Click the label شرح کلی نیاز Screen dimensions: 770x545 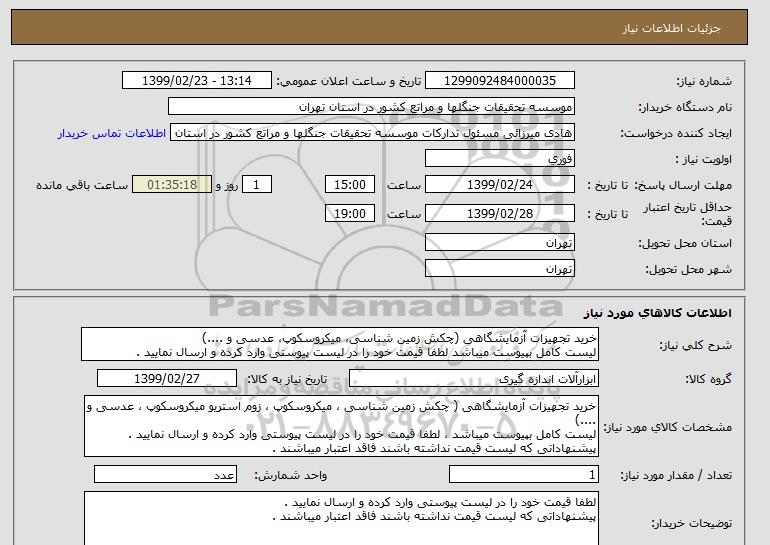[695, 345]
